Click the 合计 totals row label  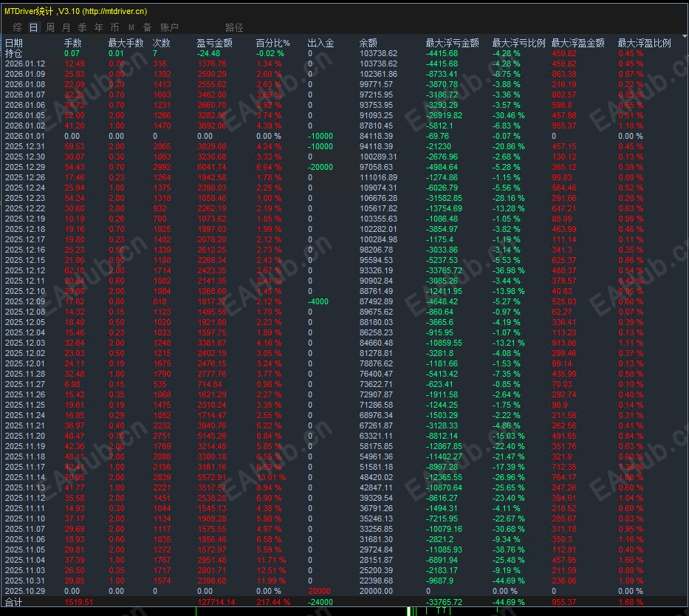(13, 602)
